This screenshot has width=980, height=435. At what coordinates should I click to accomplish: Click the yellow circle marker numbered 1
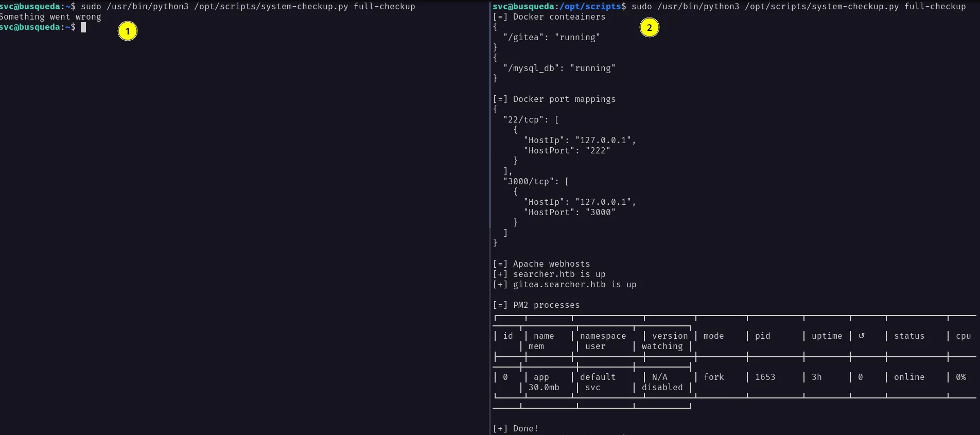click(x=127, y=31)
